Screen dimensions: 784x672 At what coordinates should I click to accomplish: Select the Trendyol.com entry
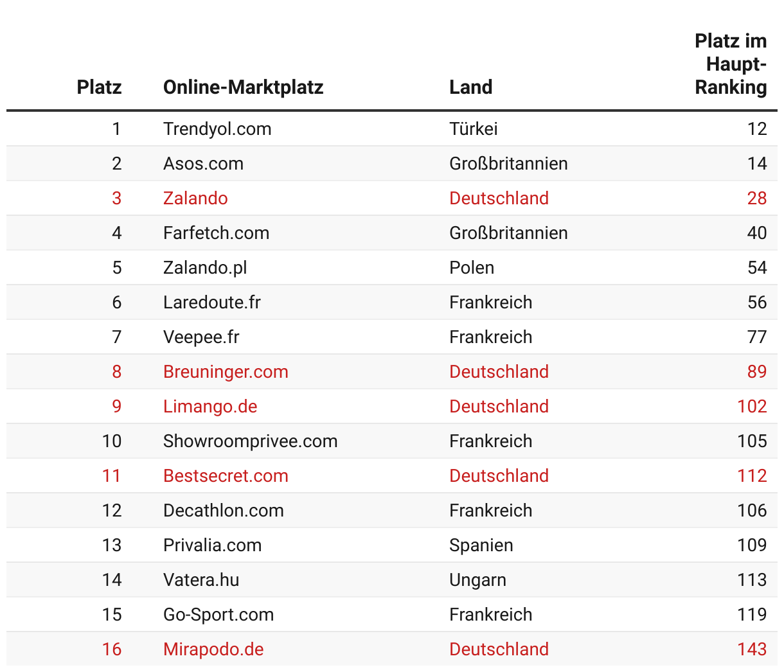(x=217, y=128)
